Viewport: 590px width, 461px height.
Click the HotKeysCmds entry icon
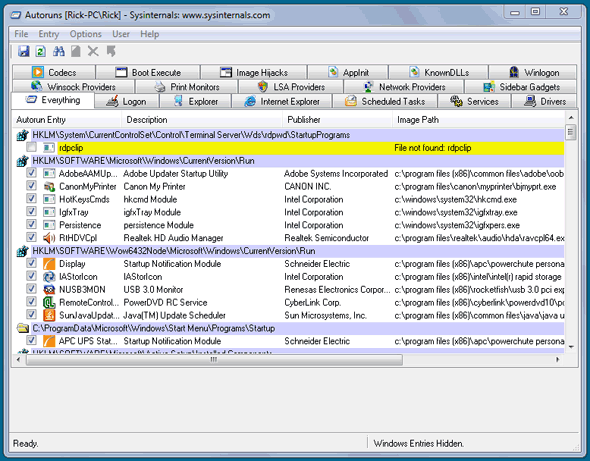tap(49, 199)
